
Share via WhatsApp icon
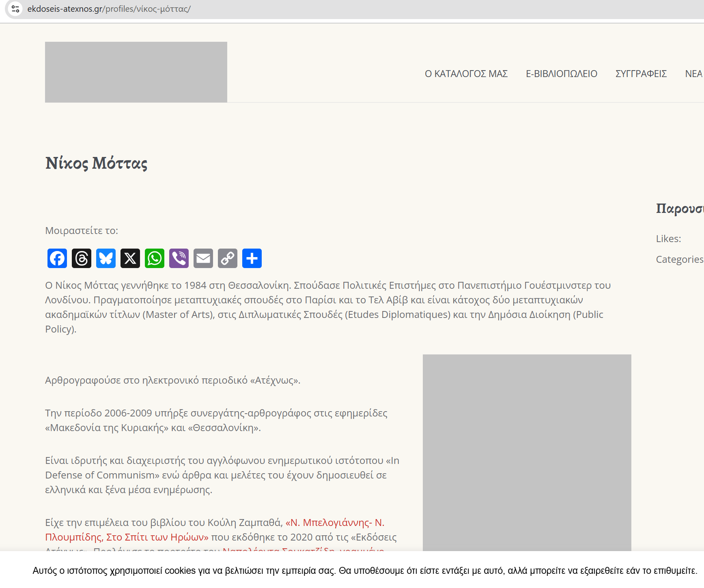tap(155, 258)
